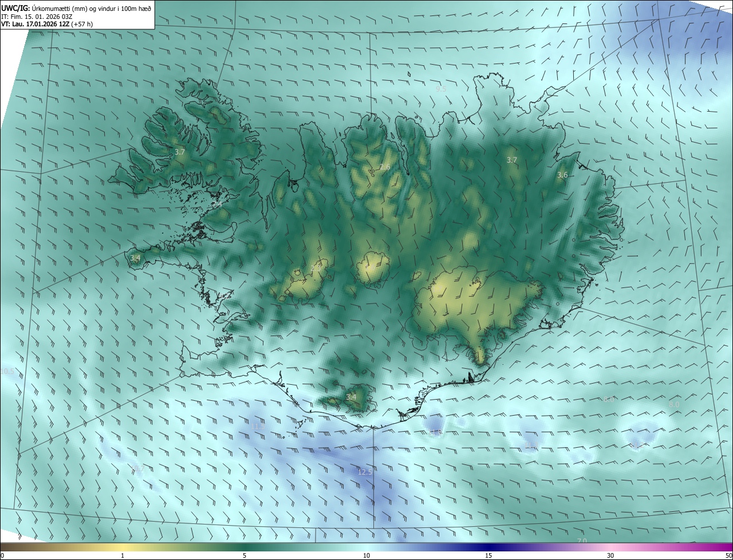Click the 2.6 value label in north-central Iceland
Image resolution: width=733 pixels, height=560 pixels.
click(385, 167)
